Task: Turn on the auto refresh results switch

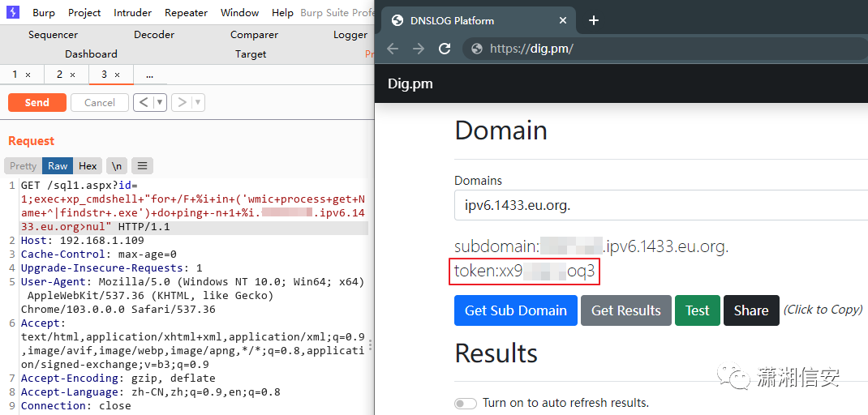Action: (x=466, y=404)
